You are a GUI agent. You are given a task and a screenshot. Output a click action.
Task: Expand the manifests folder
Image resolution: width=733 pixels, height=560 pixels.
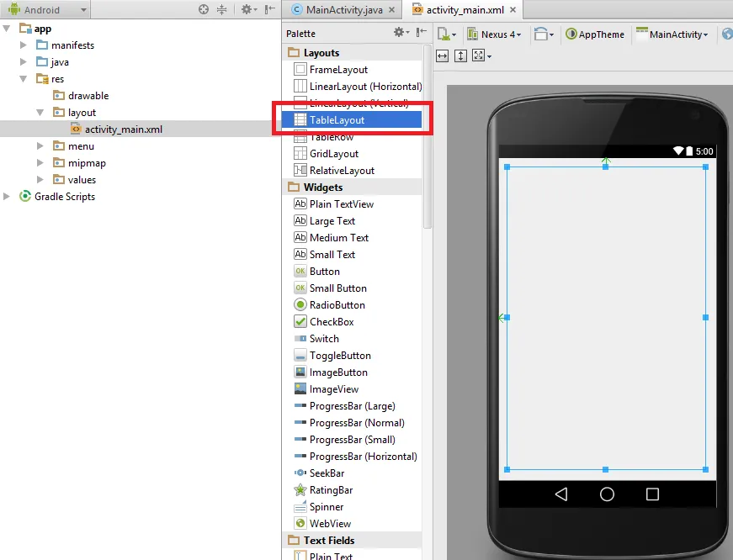coord(24,45)
